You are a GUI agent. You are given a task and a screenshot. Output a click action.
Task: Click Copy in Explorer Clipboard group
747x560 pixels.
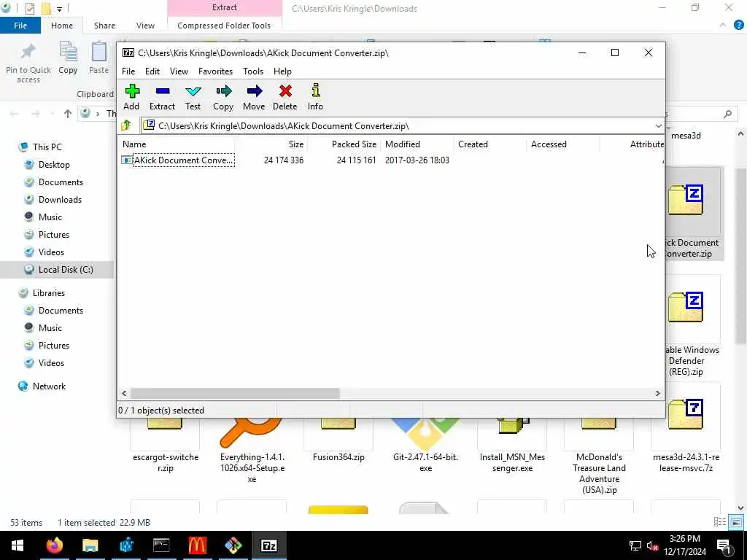pos(68,58)
